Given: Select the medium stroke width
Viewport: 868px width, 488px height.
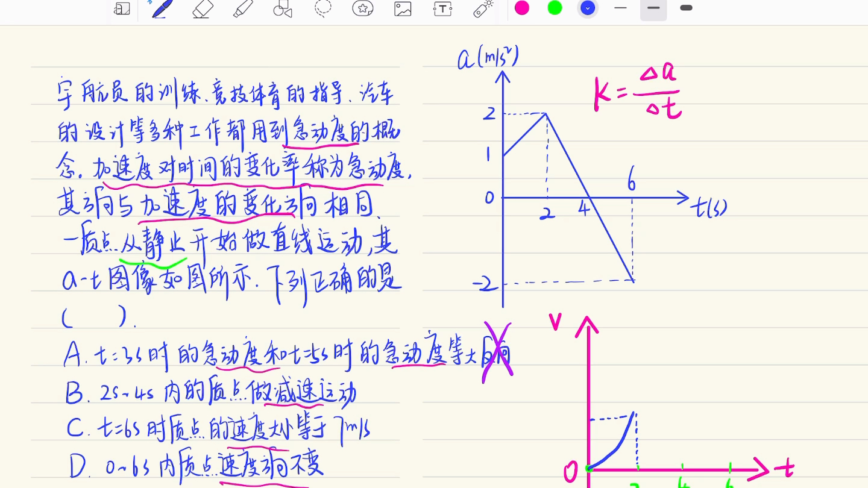Looking at the screenshot, I should 653,8.
